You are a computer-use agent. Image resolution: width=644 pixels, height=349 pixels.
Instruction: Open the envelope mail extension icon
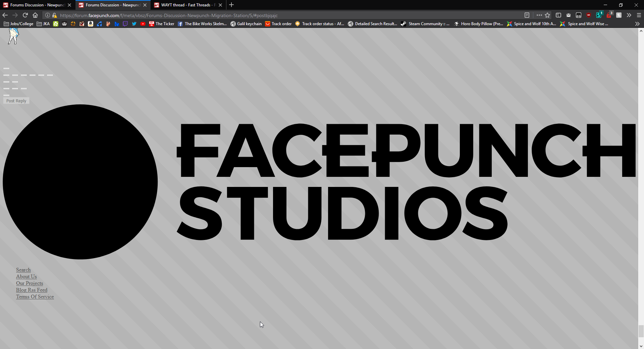pyautogui.click(x=569, y=15)
